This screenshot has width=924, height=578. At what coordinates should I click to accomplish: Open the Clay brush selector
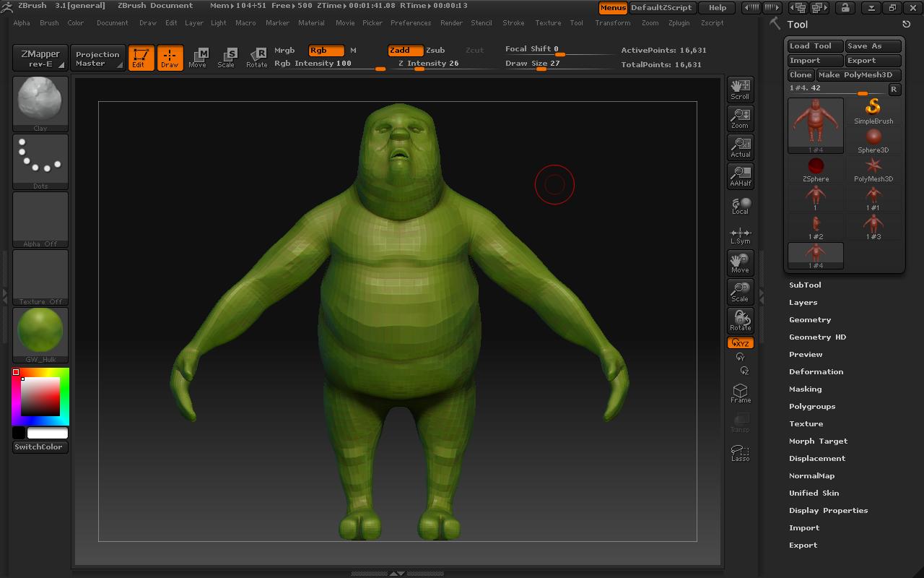pos(40,104)
